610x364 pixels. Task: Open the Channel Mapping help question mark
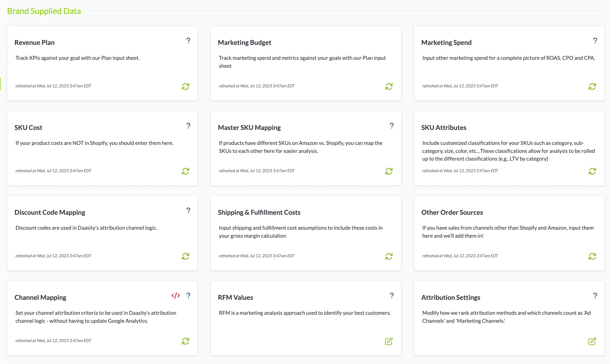point(188,295)
